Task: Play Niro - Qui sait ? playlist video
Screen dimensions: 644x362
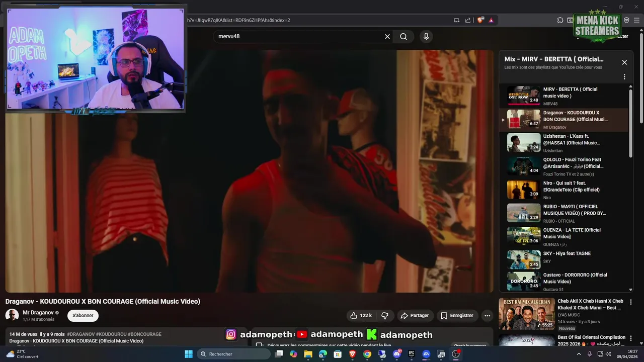Action: pos(563,190)
